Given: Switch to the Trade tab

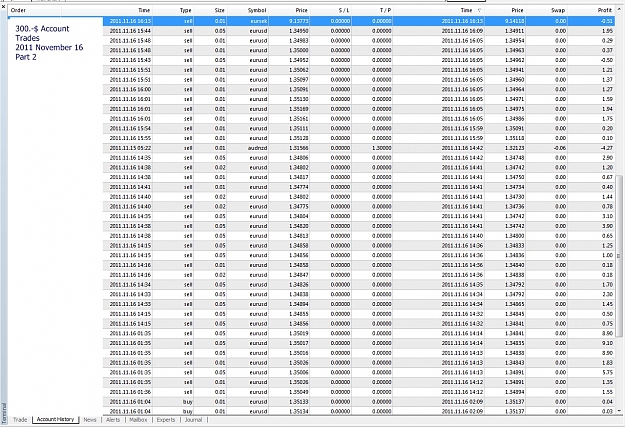Looking at the screenshot, I should tap(20, 420).
